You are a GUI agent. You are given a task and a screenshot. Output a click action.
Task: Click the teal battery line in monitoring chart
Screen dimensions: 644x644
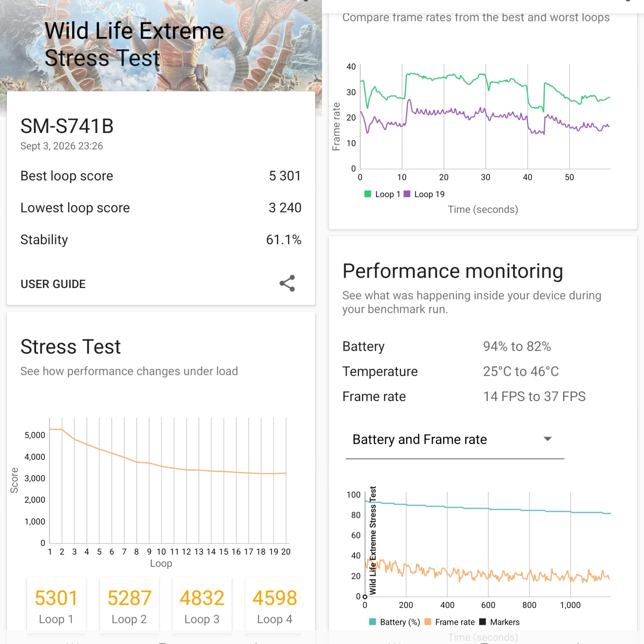[488, 509]
